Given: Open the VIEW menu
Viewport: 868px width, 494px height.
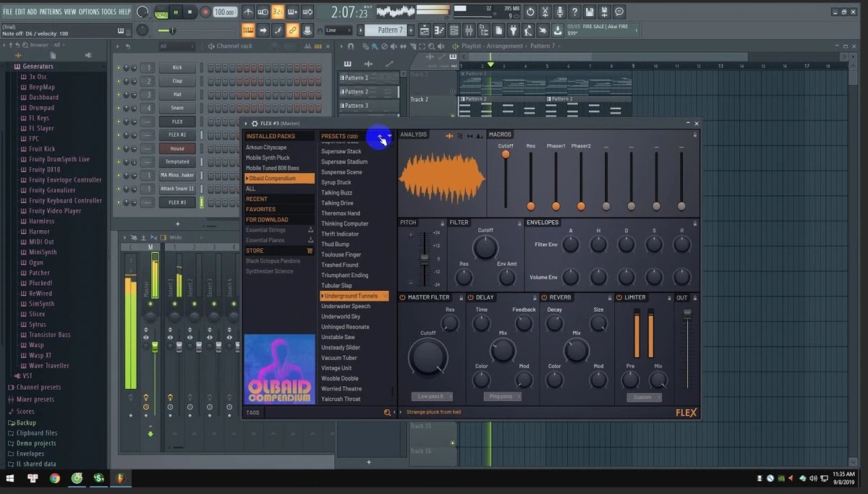Looking at the screenshot, I should tap(69, 12).
